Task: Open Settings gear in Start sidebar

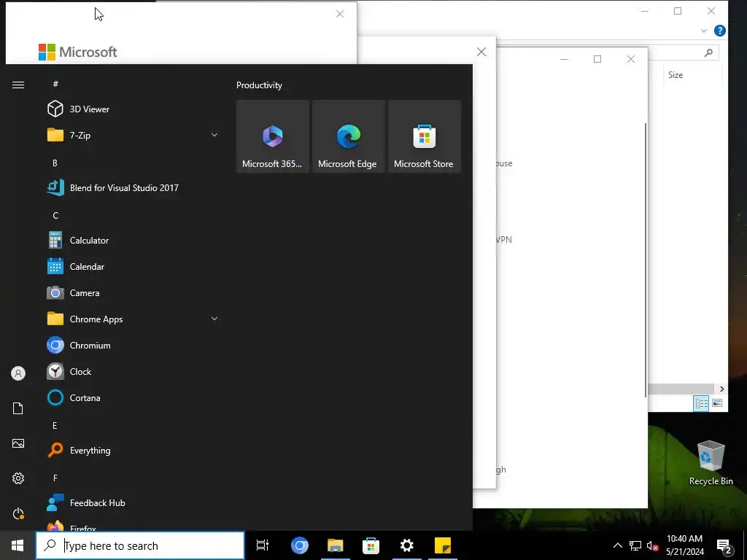Action: pos(18,478)
